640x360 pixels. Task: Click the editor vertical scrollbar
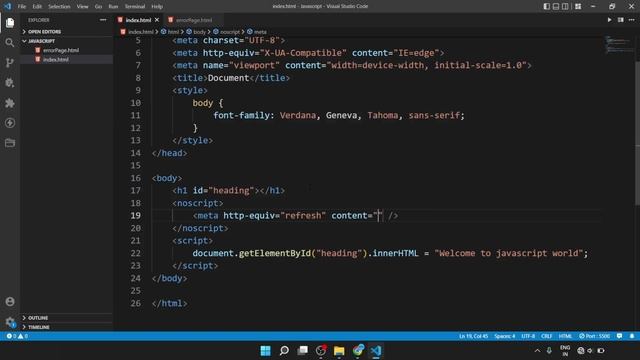[637, 133]
